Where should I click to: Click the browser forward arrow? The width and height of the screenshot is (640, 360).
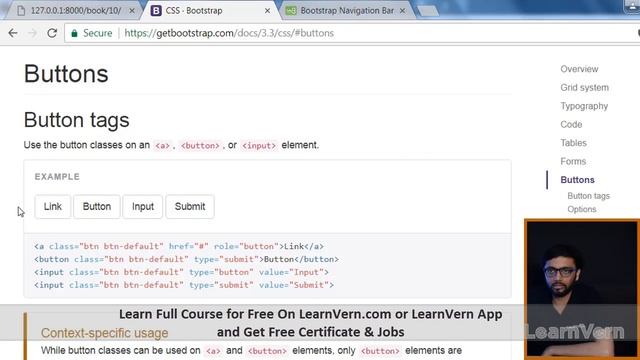pyautogui.click(x=32, y=33)
